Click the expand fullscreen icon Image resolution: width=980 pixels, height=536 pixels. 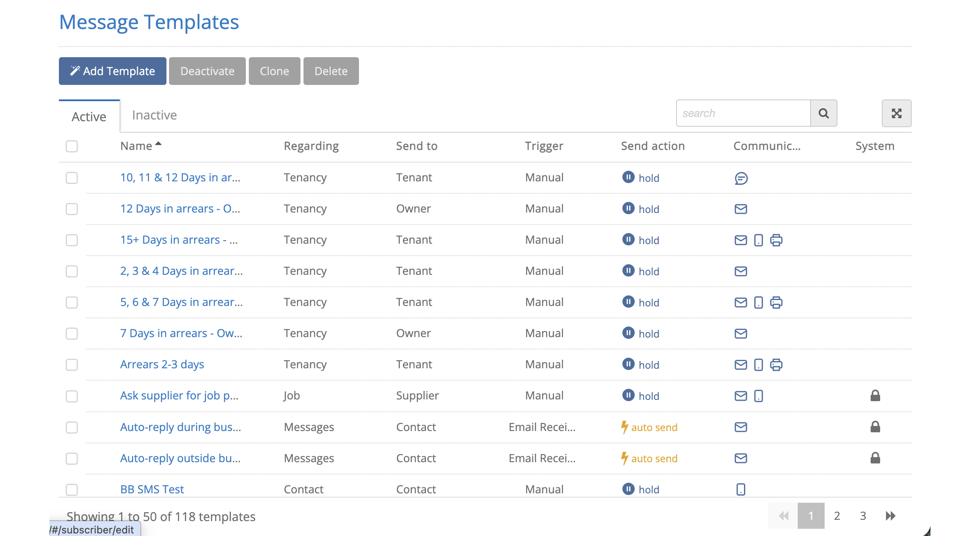[x=896, y=113]
